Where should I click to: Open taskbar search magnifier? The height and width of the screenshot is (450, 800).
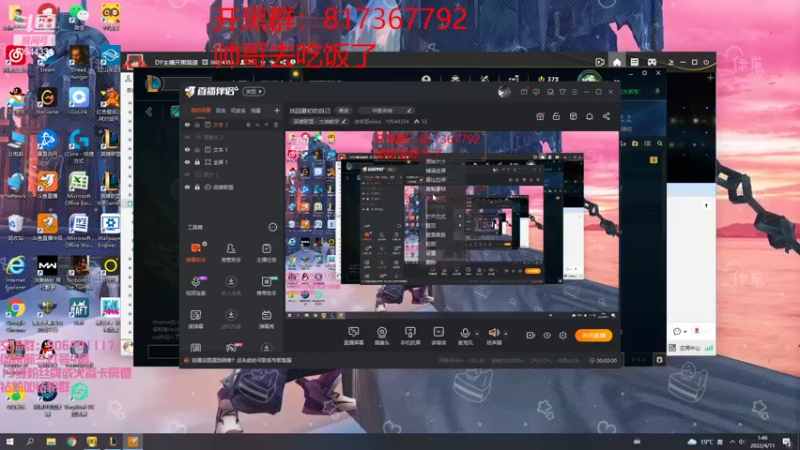[30, 441]
